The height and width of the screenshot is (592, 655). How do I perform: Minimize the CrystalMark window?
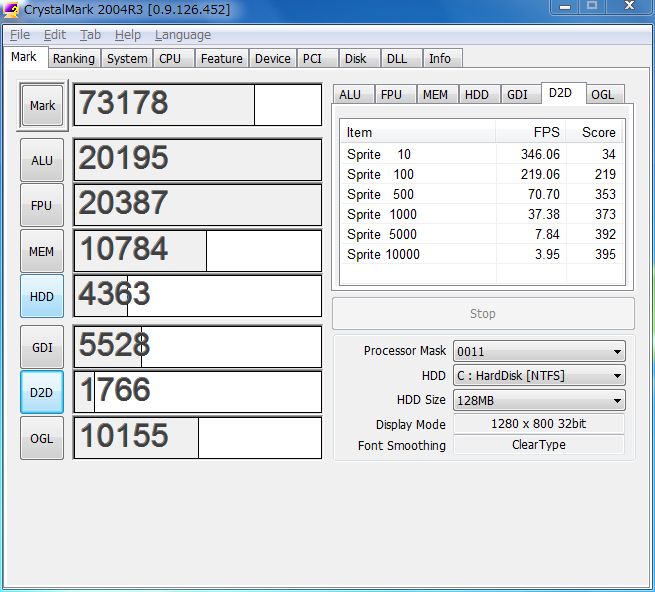[x=565, y=7]
